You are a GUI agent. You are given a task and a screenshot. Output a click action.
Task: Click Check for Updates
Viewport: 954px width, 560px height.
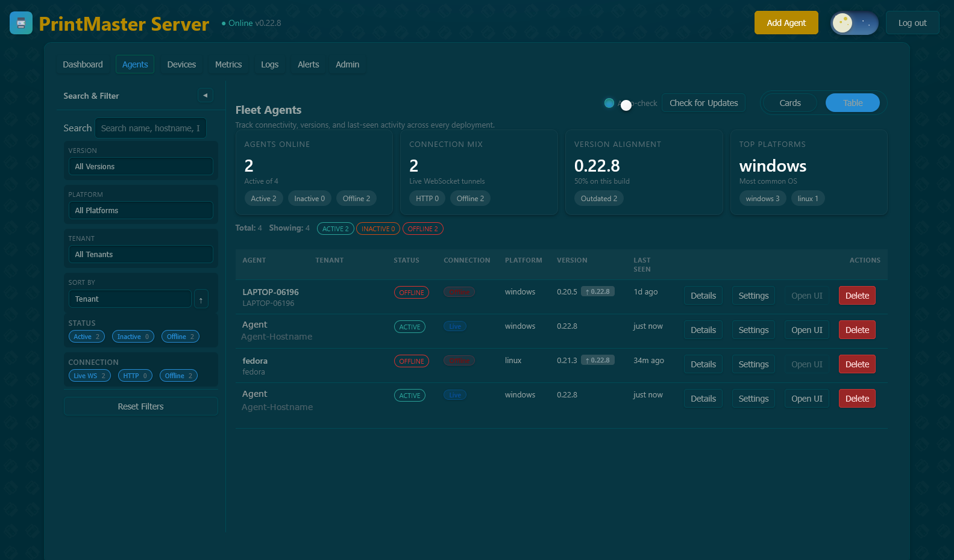[x=704, y=103]
